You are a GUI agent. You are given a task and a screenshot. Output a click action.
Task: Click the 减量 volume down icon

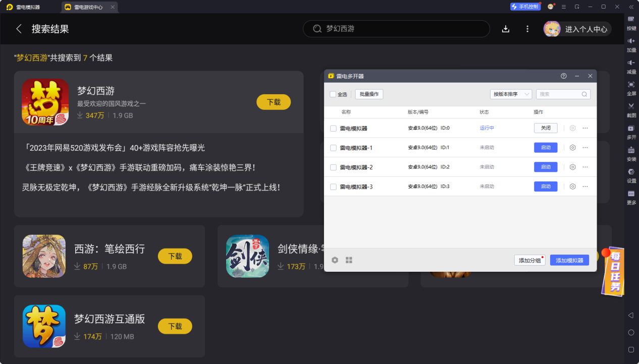coord(631,66)
